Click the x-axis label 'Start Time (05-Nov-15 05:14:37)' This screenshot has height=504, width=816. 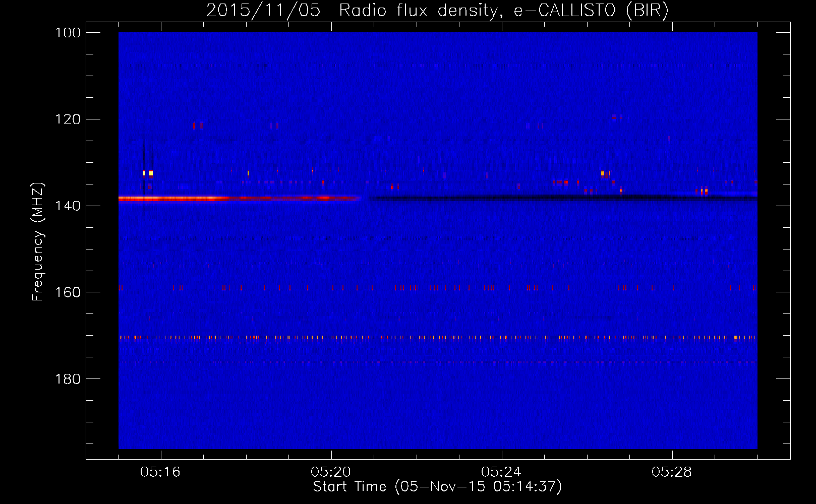437,487
